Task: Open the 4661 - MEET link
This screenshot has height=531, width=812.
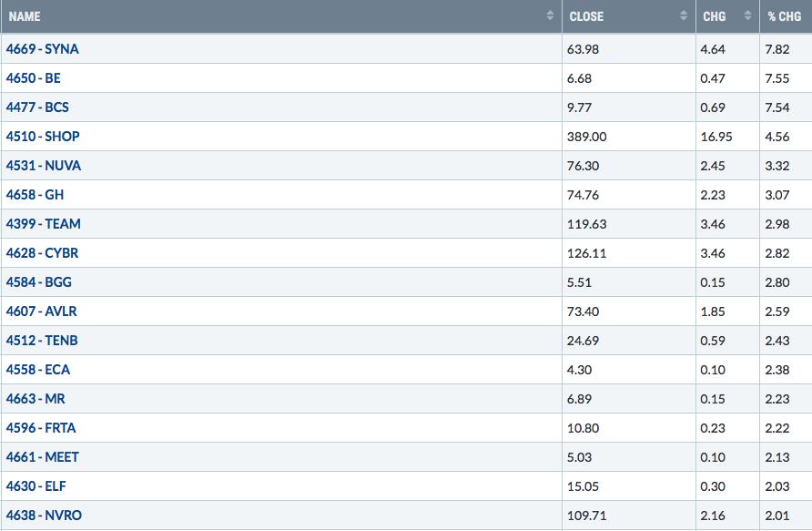Action: tap(43, 457)
